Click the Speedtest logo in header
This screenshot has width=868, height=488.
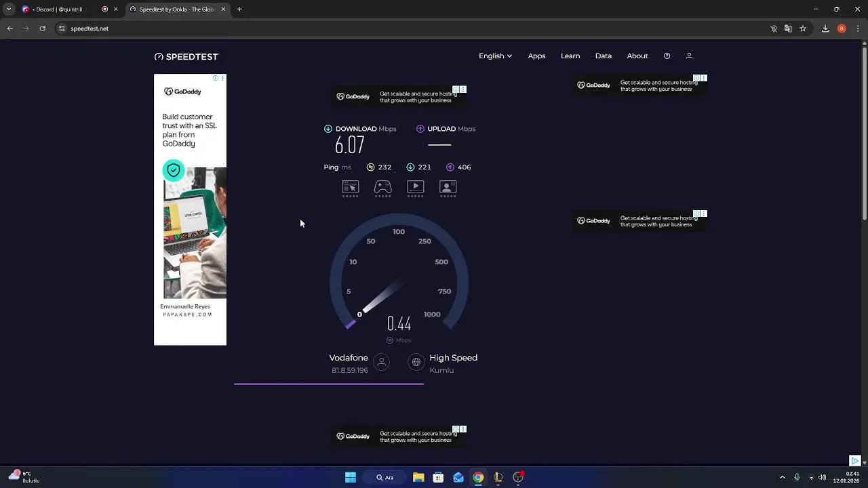pos(186,56)
